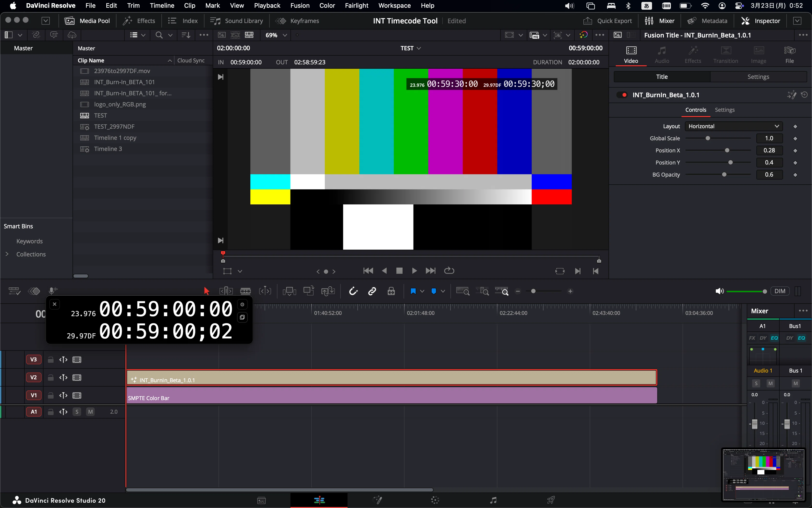Open the viewer zoom 69% dropdown
The height and width of the screenshot is (508, 812).
[x=276, y=35]
